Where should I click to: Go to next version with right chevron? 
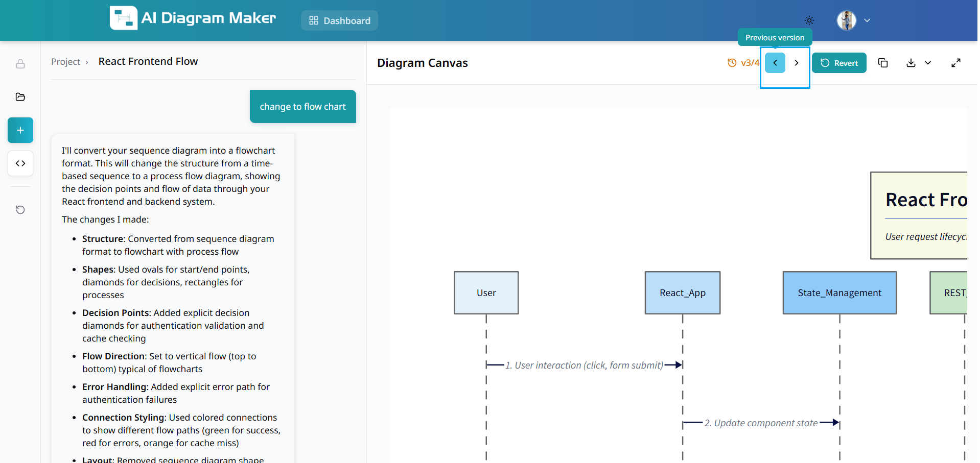point(796,63)
